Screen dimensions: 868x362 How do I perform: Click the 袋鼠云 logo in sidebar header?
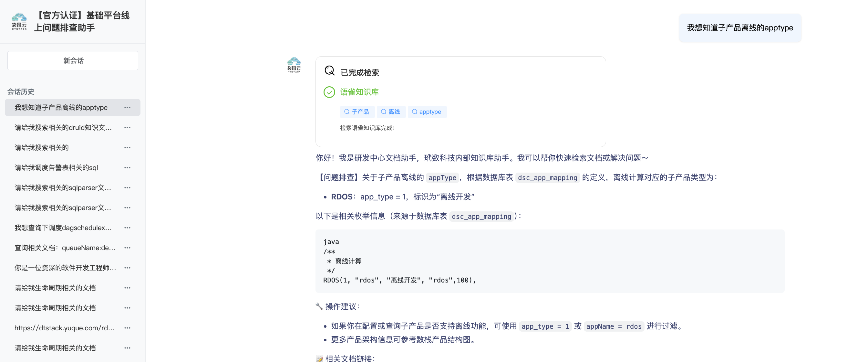pyautogui.click(x=19, y=22)
